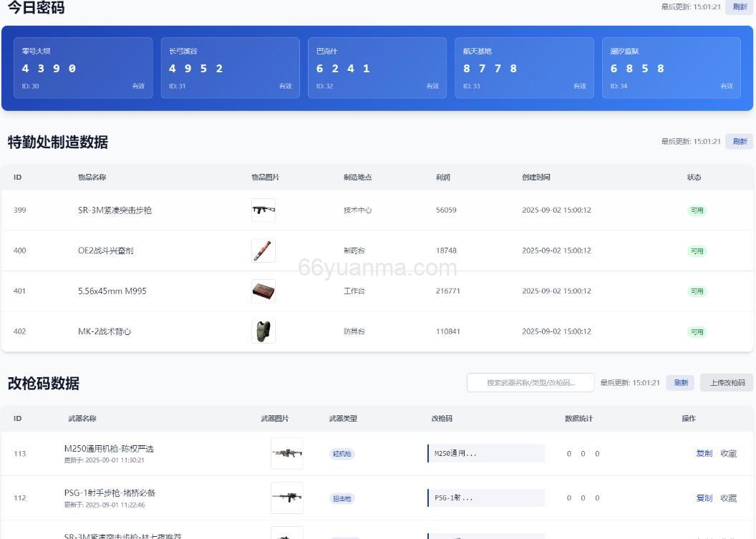This screenshot has height=539, width=756.
Task: Refresh the 改枪码数据 list
Action: tap(679, 383)
